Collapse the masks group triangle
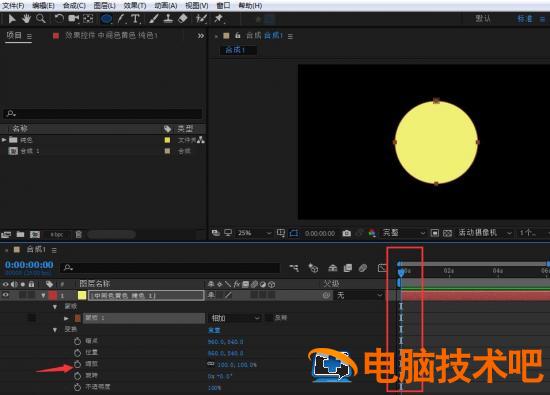This screenshot has width=550, height=395. pyautogui.click(x=55, y=307)
